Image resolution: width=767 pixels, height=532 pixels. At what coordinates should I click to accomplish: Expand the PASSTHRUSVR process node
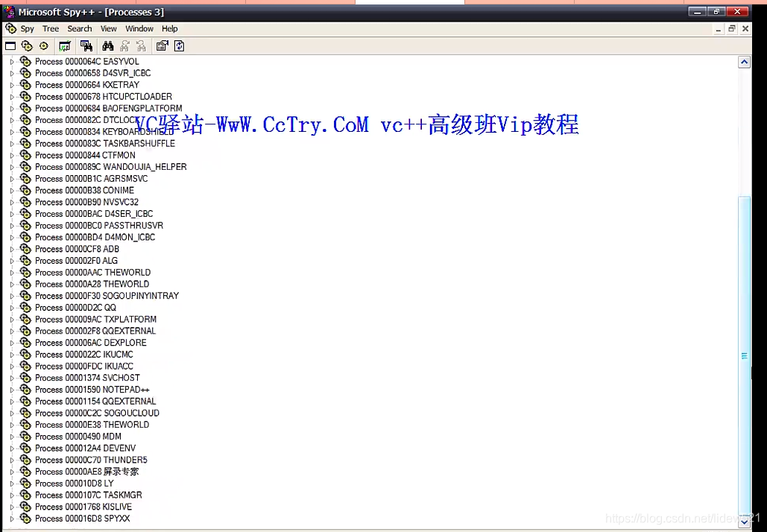pyautogui.click(x=12, y=226)
